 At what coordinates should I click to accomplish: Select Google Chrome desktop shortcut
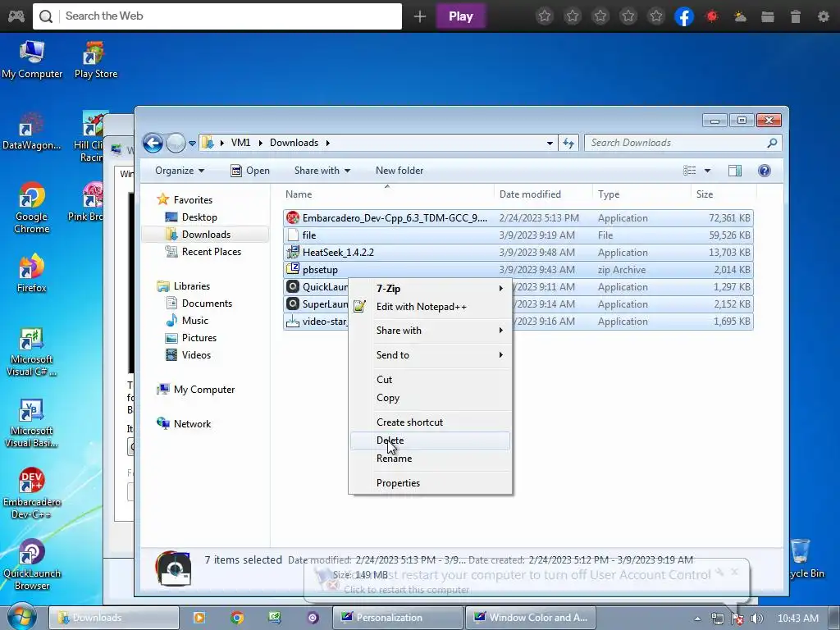point(32,208)
